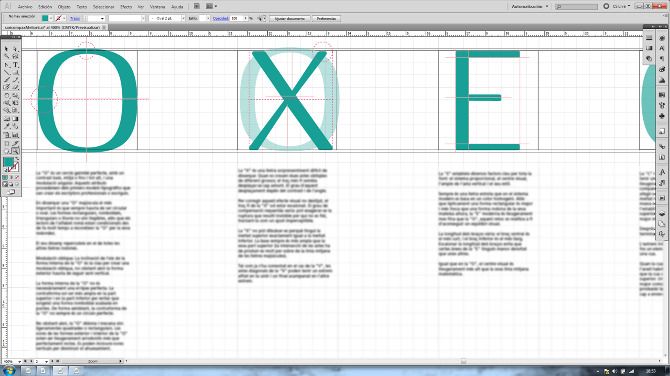670x376 pixels.
Task: Click the Stroke swatch (none) in toolbox
Action: click(x=15, y=167)
